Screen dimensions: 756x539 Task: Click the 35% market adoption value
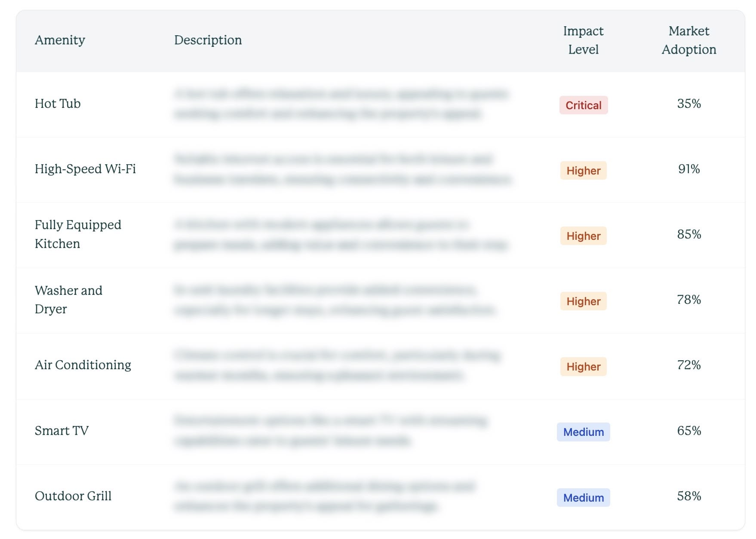click(689, 104)
